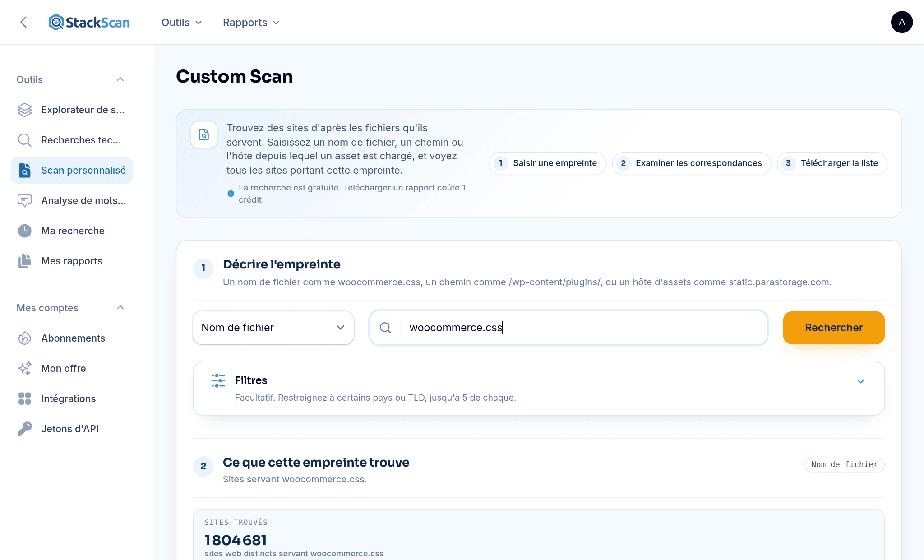Open Explorateur de s... layers icon
The image size is (924, 560).
click(x=25, y=110)
